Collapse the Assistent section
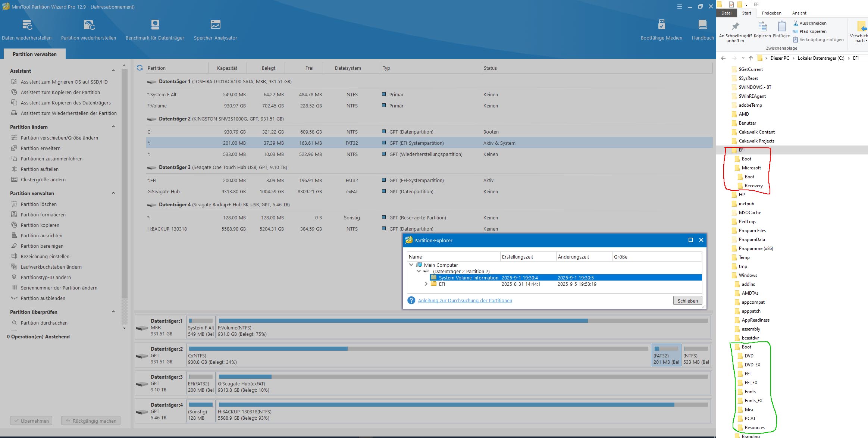Viewport: 868px width, 438px height. click(113, 71)
